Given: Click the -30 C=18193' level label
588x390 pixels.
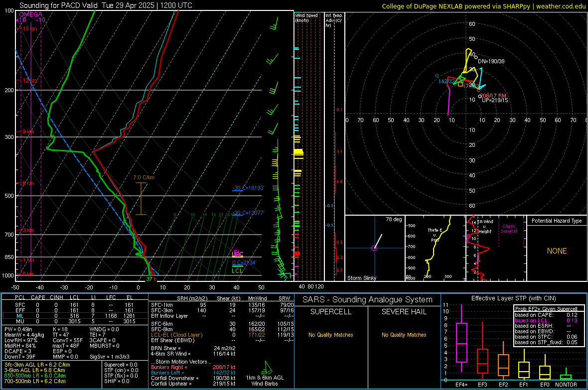Looking at the screenshot, I should [x=248, y=188].
